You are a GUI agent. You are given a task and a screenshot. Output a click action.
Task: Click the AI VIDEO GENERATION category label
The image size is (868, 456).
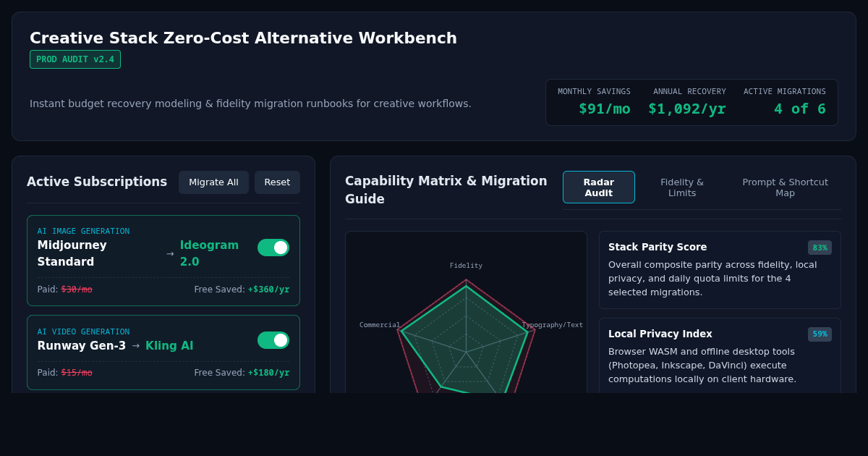click(84, 332)
